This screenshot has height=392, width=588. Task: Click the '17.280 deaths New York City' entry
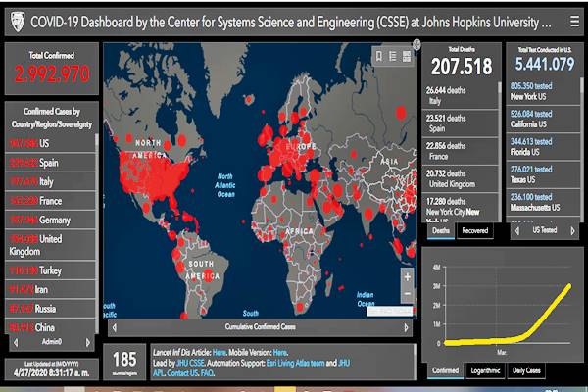(460, 208)
